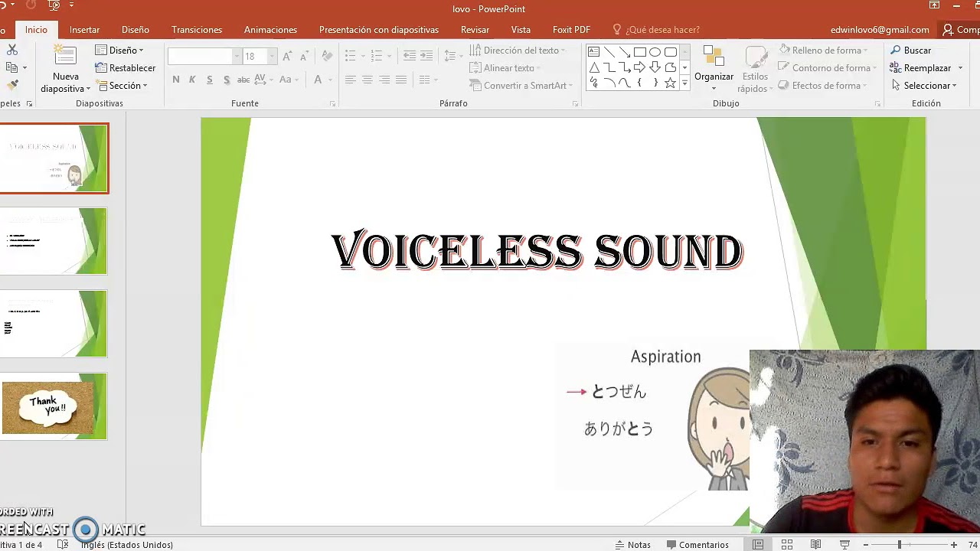Screen dimensions: 980x551
Task: Apply numbered list formatting
Action: 376,56
